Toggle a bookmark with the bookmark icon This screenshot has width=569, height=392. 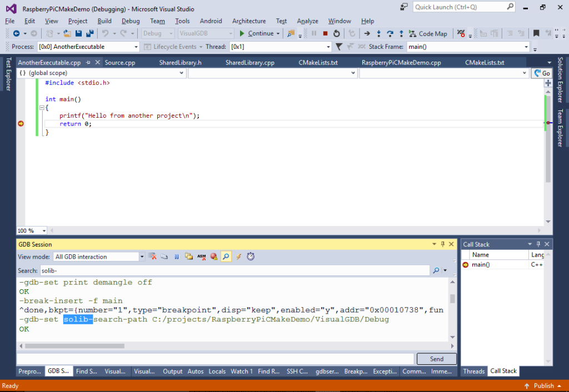click(536, 33)
